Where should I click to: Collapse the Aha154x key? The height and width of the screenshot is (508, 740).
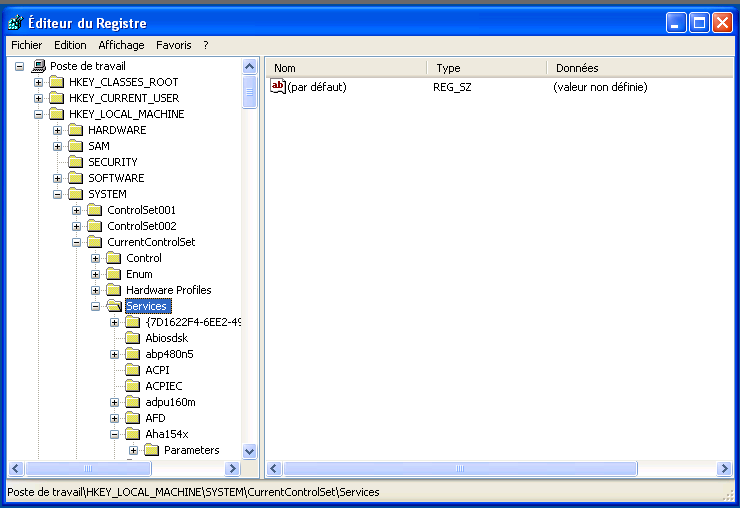tap(115, 434)
